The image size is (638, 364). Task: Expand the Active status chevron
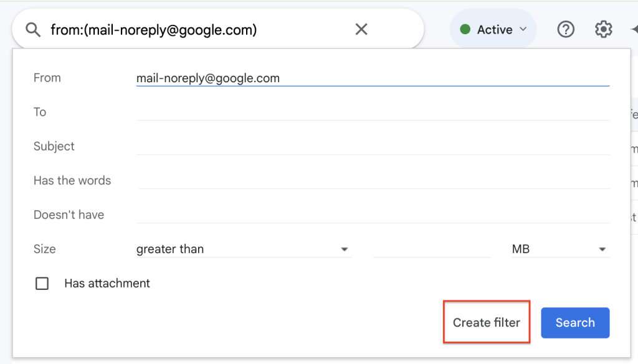click(x=523, y=29)
